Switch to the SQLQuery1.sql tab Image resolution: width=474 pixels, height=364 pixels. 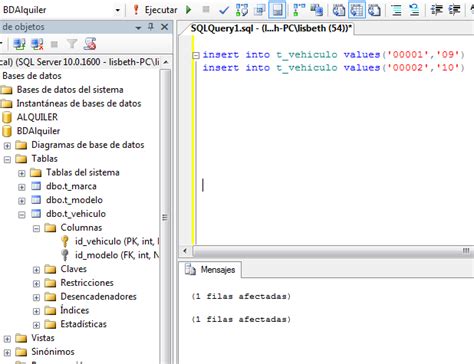point(271,28)
